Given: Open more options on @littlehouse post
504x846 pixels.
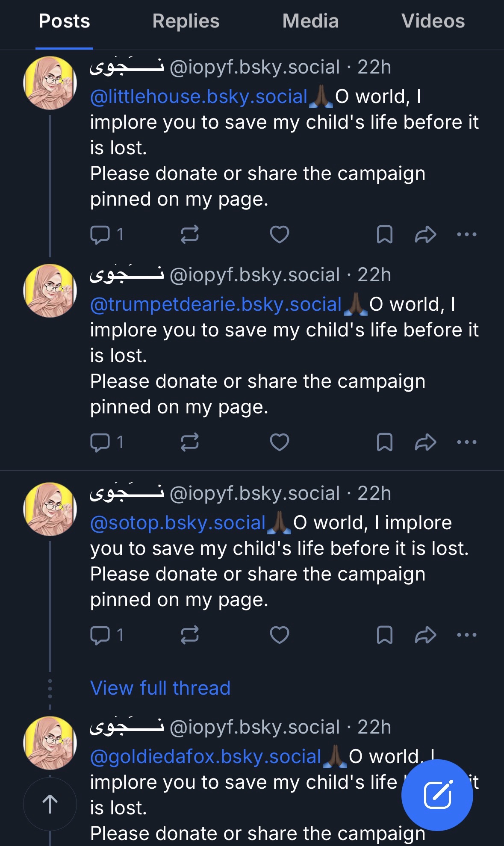Looking at the screenshot, I should (466, 234).
